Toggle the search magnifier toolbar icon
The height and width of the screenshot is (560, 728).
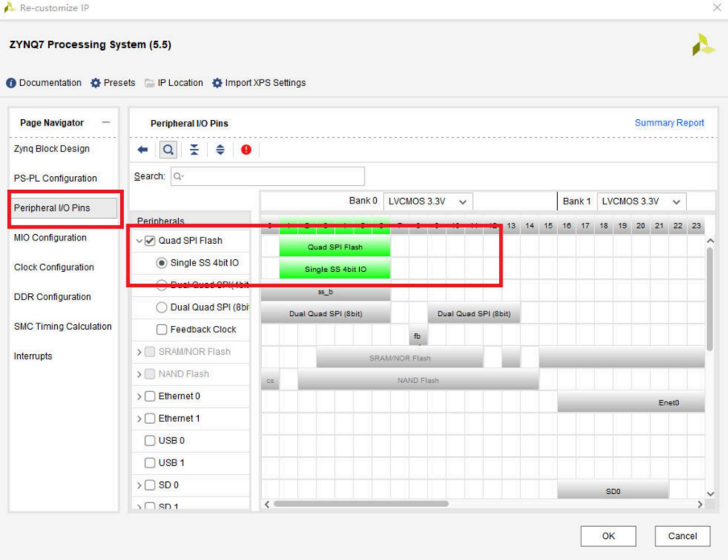click(x=168, y=150)
